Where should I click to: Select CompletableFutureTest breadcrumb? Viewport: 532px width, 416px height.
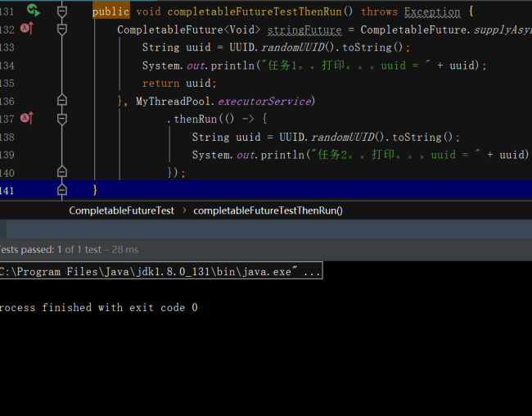click(121, 211)
